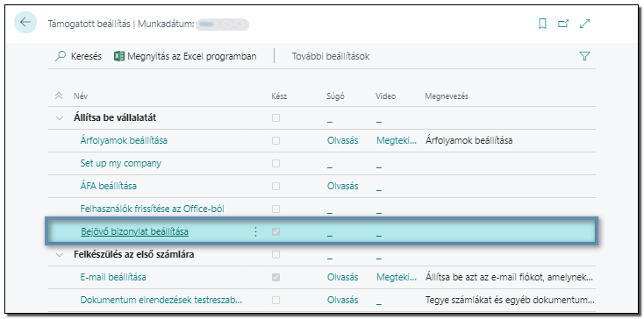Open További beállítások menu

(x=331, y=56)
